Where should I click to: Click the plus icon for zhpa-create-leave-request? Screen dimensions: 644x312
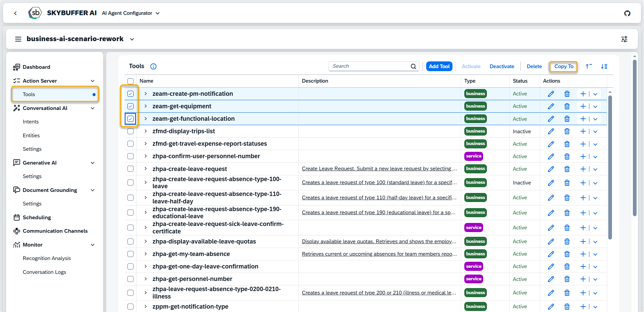click(x=583, y=169)
